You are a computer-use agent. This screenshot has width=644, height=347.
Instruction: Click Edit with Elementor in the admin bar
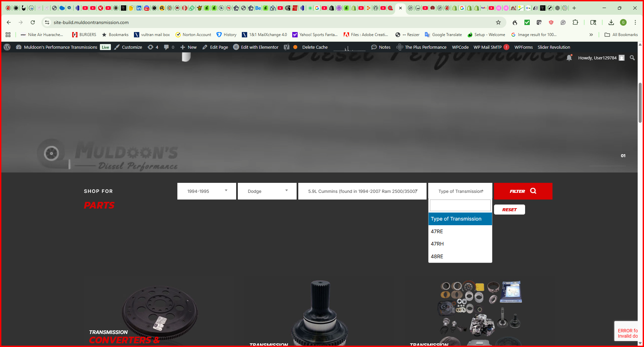click(256, 47)
